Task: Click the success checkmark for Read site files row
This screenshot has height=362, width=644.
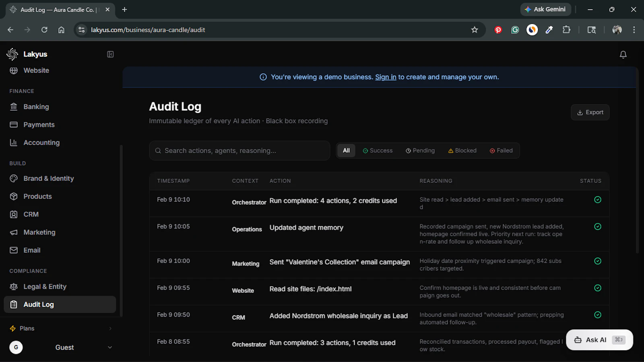Action: click(598, 288)
